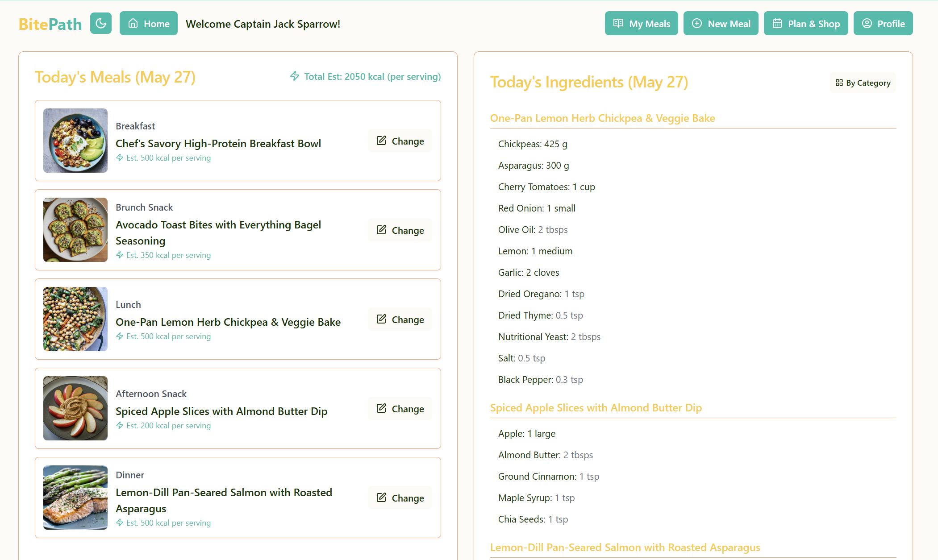Click salmon with asparagus thumbnail
Screen dimensions: 938x560
75,498
